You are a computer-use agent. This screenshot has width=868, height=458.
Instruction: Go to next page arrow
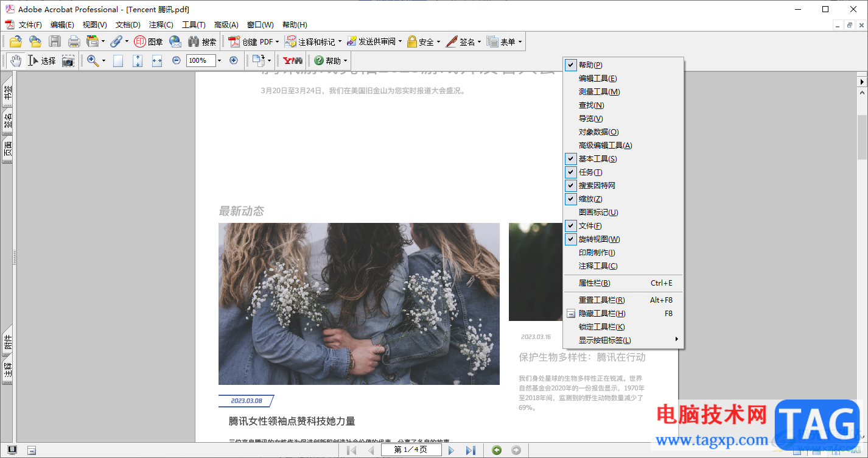[x=451, y=450]
